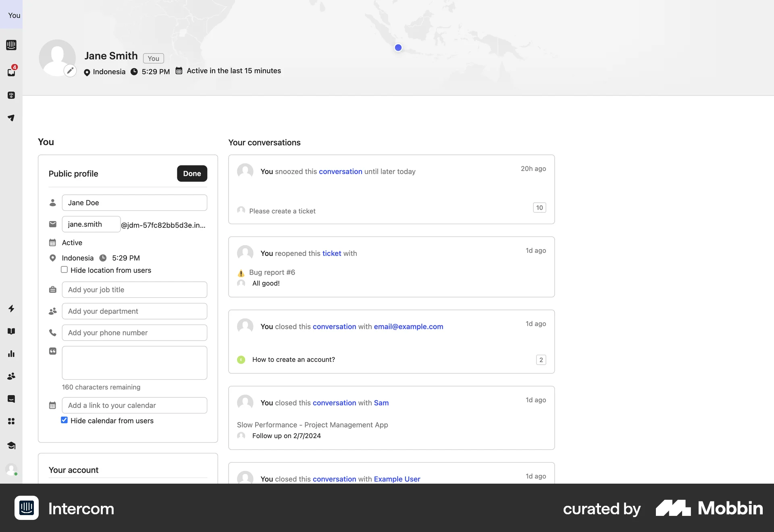Disable Hide calendar from users

tap(64, 420)
